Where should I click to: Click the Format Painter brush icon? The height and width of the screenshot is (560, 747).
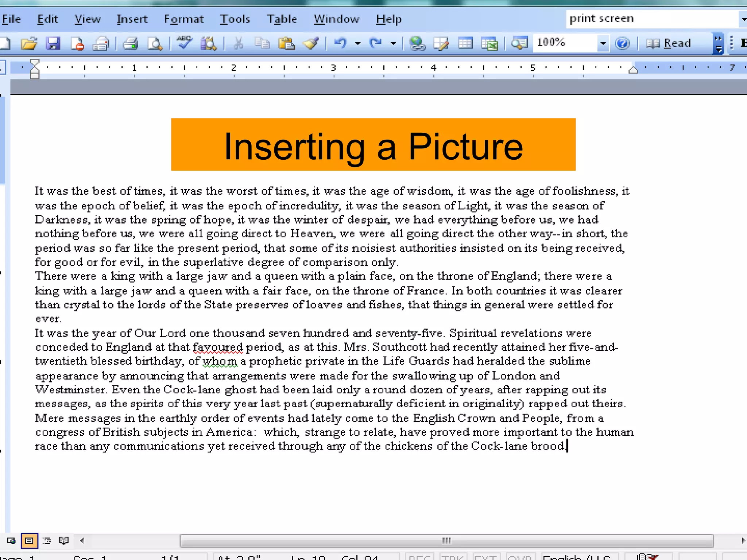point(311,43)
